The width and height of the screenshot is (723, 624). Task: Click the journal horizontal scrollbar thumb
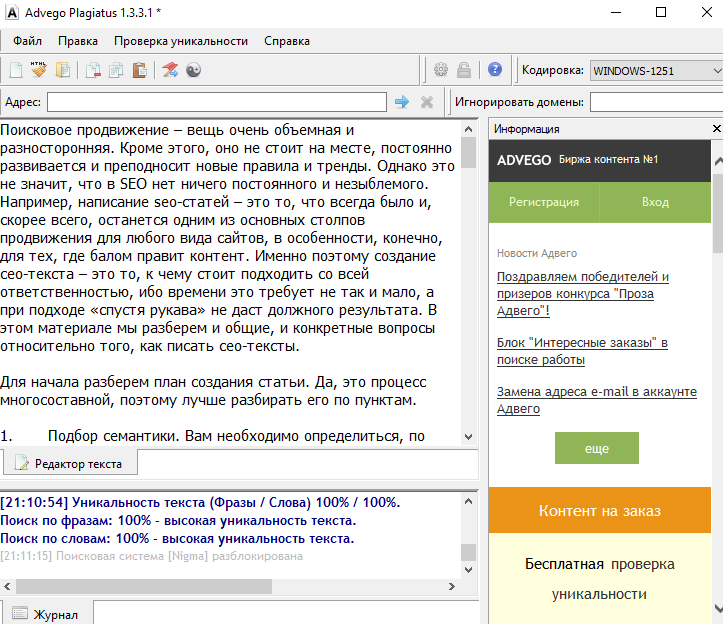click(144, 586)
